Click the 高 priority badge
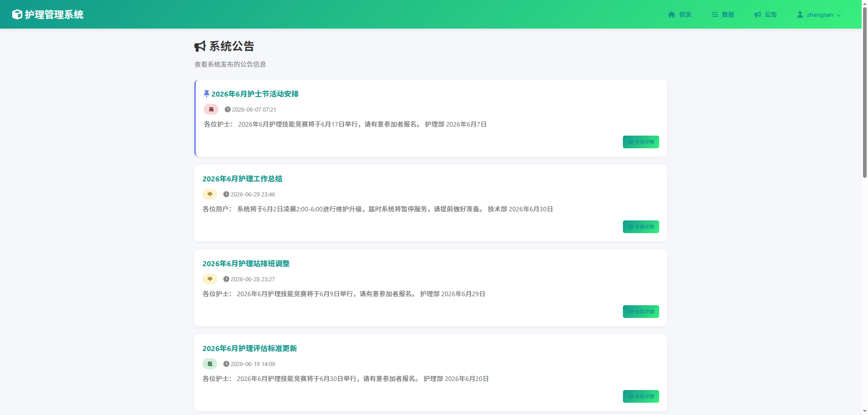 211,109
